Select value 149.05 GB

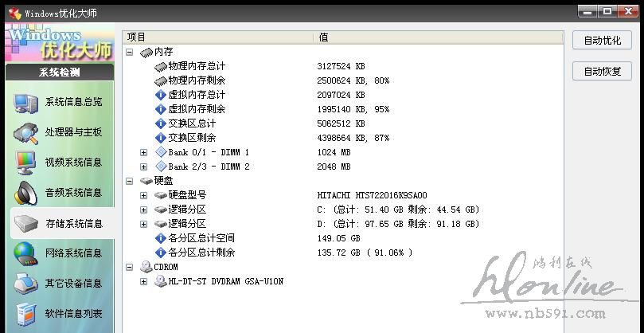coord(339,238)
